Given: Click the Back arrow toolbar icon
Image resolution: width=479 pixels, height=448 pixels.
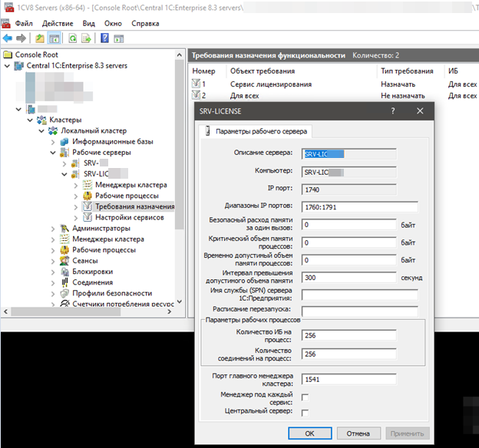Looking at the screenshot, I should 8,38.
